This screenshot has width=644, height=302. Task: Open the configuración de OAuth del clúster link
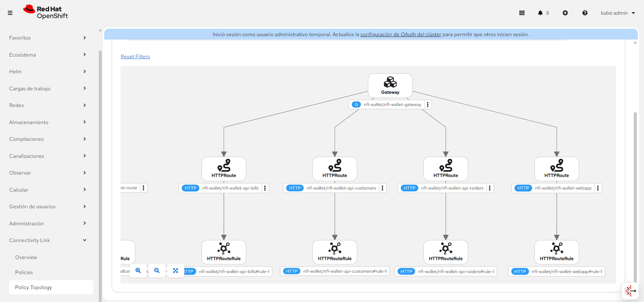tap(400, 34)
